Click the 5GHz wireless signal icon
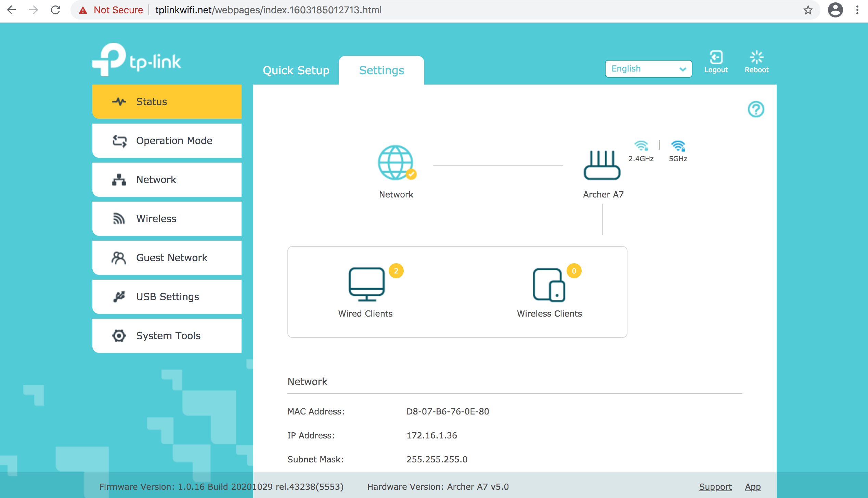Viewport: 868px width, 498px height. point(678,146)
